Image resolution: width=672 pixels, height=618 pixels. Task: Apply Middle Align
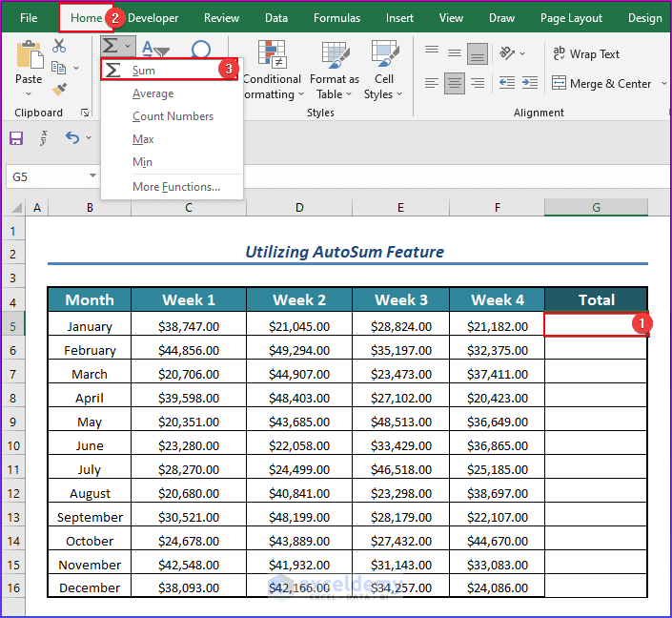click(455, 53)
